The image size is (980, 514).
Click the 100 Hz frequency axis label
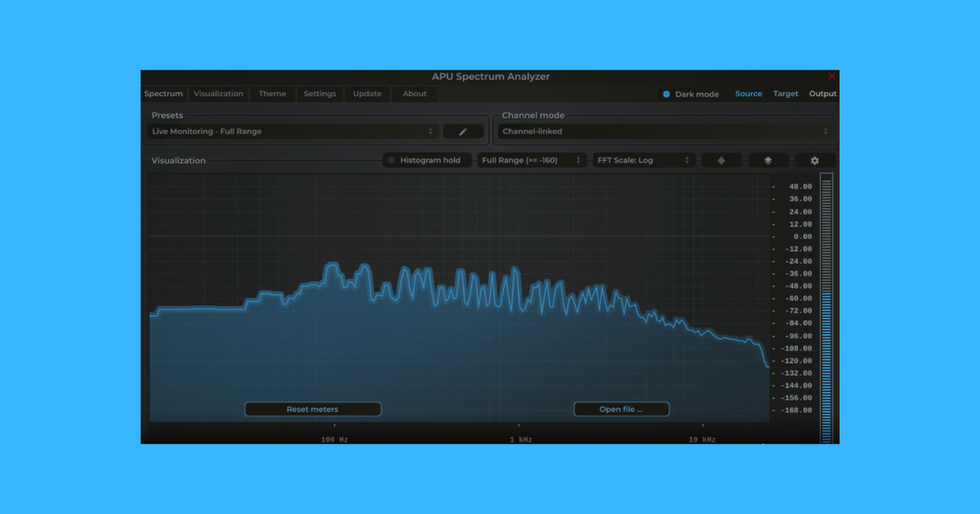[x=335, y=440]
